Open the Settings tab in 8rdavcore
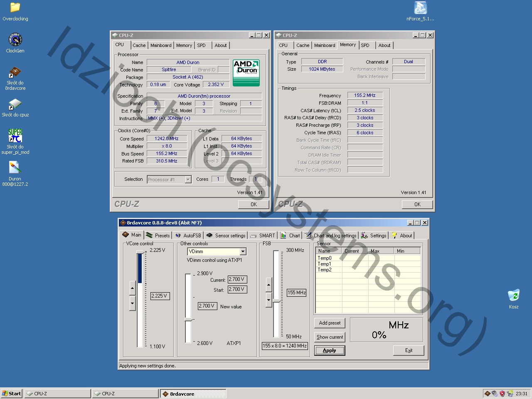This screenshot has height=399, width=532. tap(374, 235)
